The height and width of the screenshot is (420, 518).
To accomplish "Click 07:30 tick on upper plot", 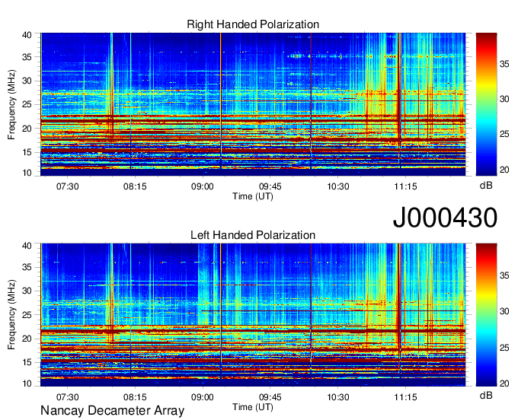I will (67, 186).
